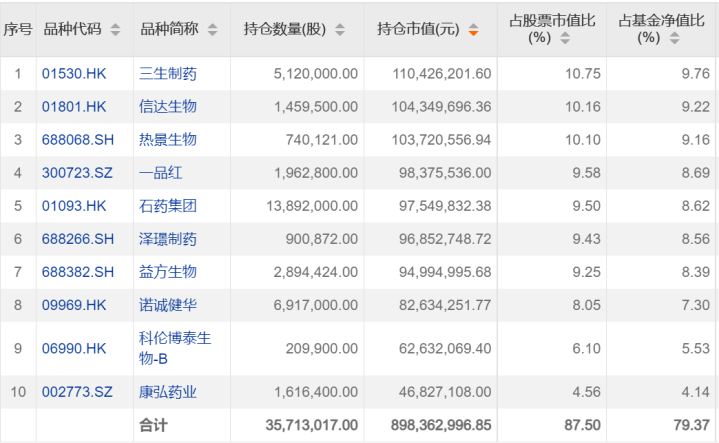Select the holding quantity 1,459,500.00
The image size is (719, 443).
point(316,106)
